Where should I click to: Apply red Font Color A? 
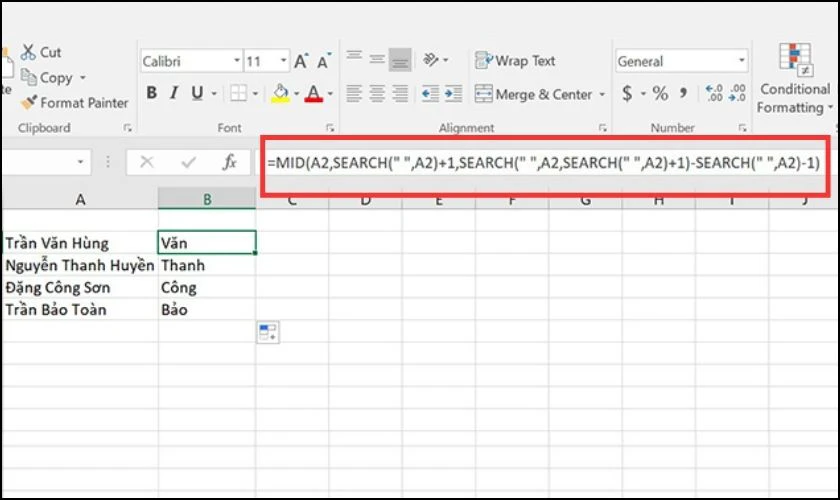pyautogui.click(x=313, y=93)
